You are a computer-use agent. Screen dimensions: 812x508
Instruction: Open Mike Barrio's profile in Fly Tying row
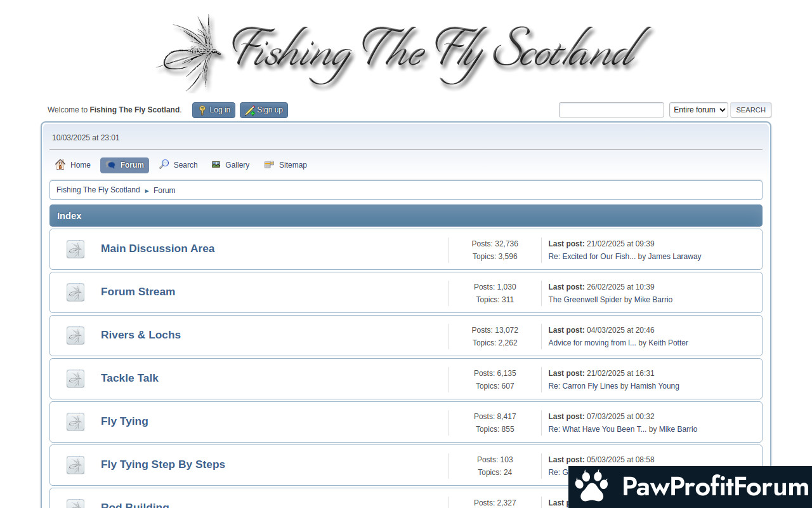[x=678, y=429]
